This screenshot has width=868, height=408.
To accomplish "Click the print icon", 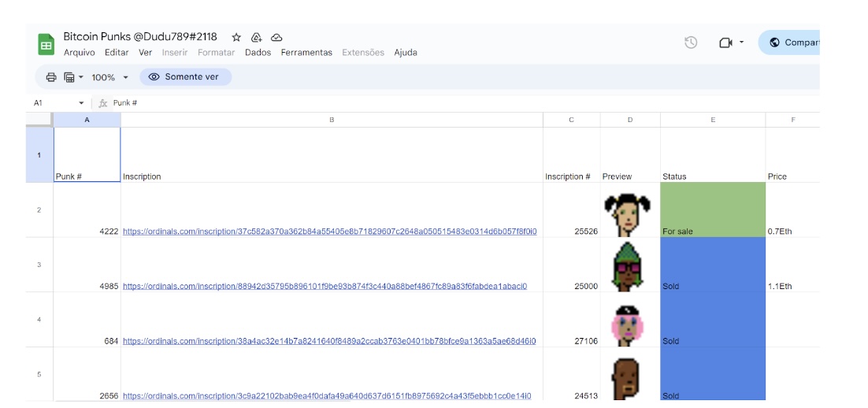I will [x=51, y=77].
